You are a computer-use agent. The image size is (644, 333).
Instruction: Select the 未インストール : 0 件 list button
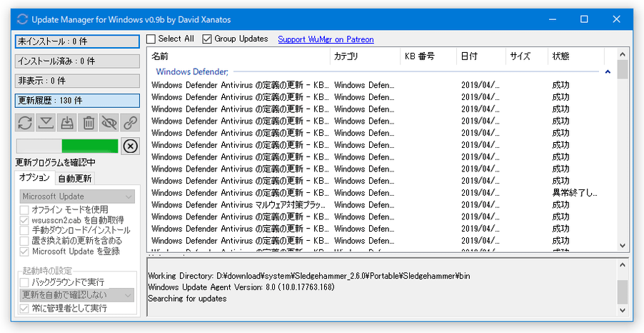point(77,41)
